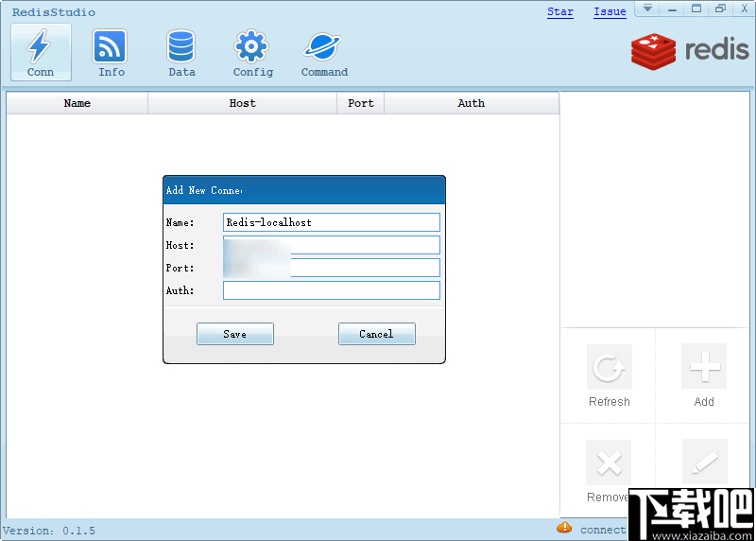Sort by the Host column header
The height and width of the screenshot is (541, 756).
(242, 103)
